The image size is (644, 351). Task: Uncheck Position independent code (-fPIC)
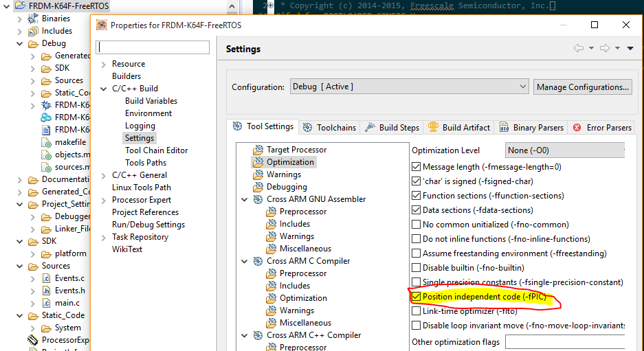click(416, 297)
